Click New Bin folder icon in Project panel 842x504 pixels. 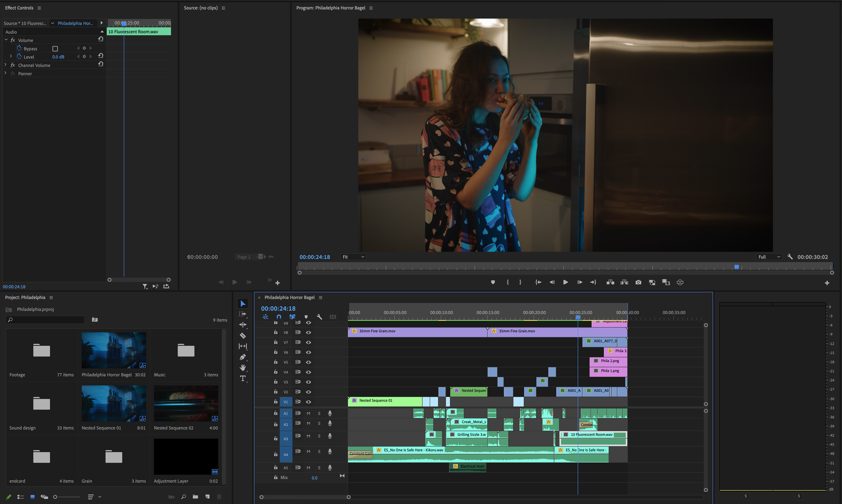pos(195,497)
